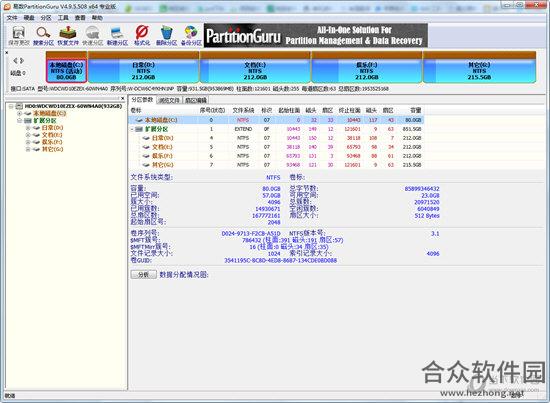Click drive icon beside 娱乐(F:) in table
Viewport: 550px width, 403px height.
point(146,156)
